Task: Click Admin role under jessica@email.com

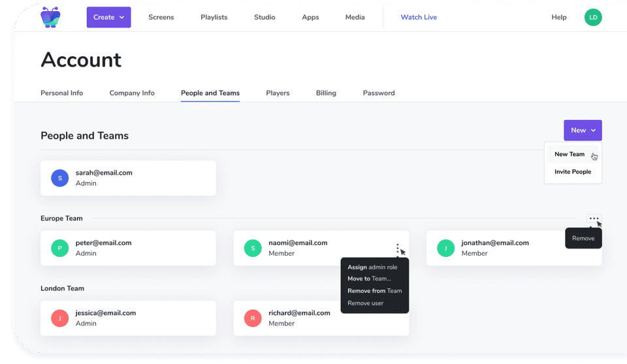Action: pyautogui.click(x=86, y=324)
